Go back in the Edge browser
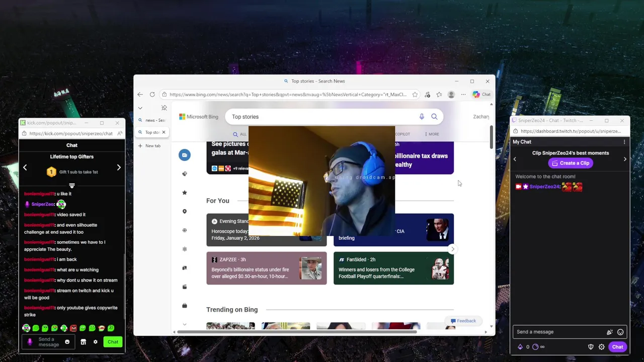644x362 pixels. point(140,95)
